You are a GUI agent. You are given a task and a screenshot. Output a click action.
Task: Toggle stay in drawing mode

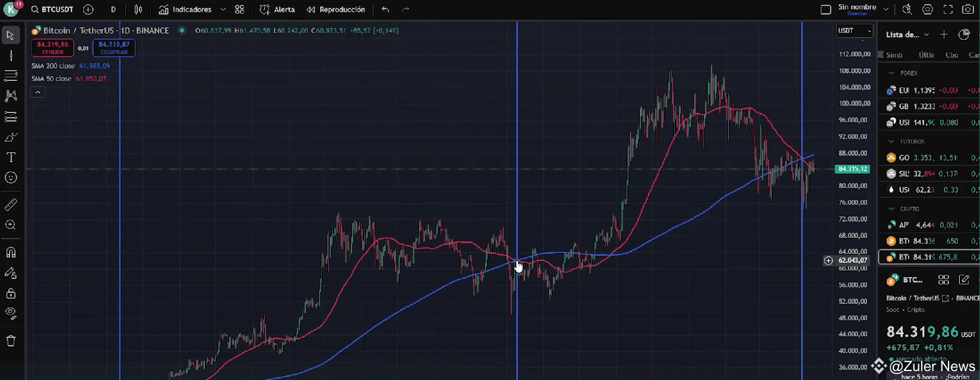coord(11,273)
